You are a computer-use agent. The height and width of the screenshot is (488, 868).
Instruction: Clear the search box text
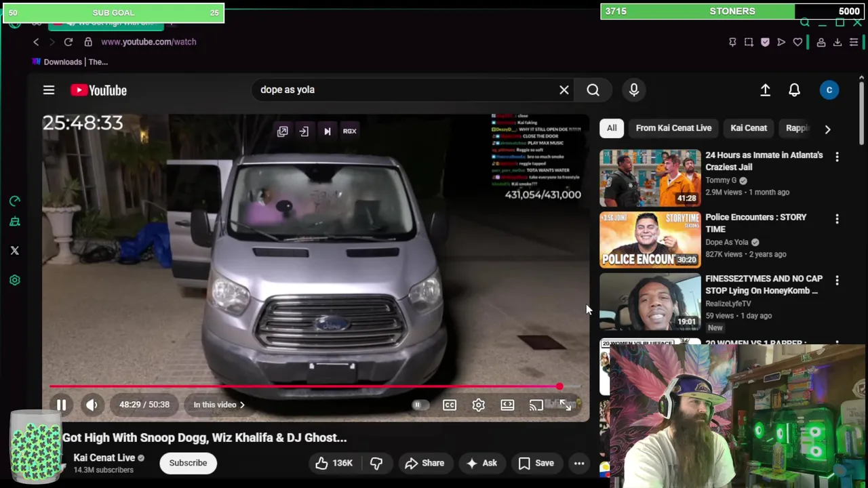pos(564,89)
